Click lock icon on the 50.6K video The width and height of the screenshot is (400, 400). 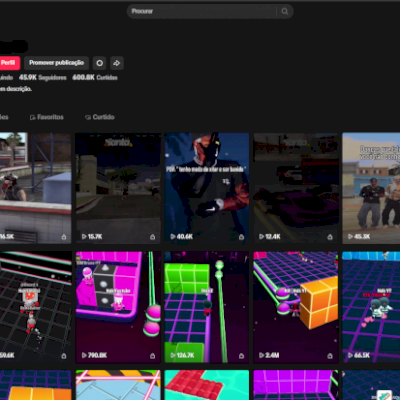point(64,356)
